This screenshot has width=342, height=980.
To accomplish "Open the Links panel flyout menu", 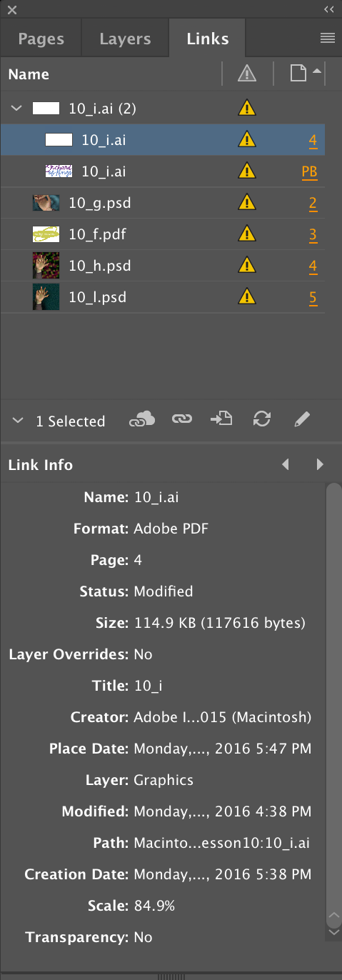I will tap(328, 39).
